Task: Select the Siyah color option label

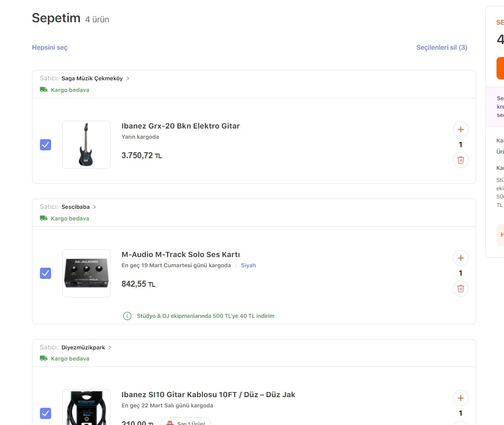Action: pos(248,265)
